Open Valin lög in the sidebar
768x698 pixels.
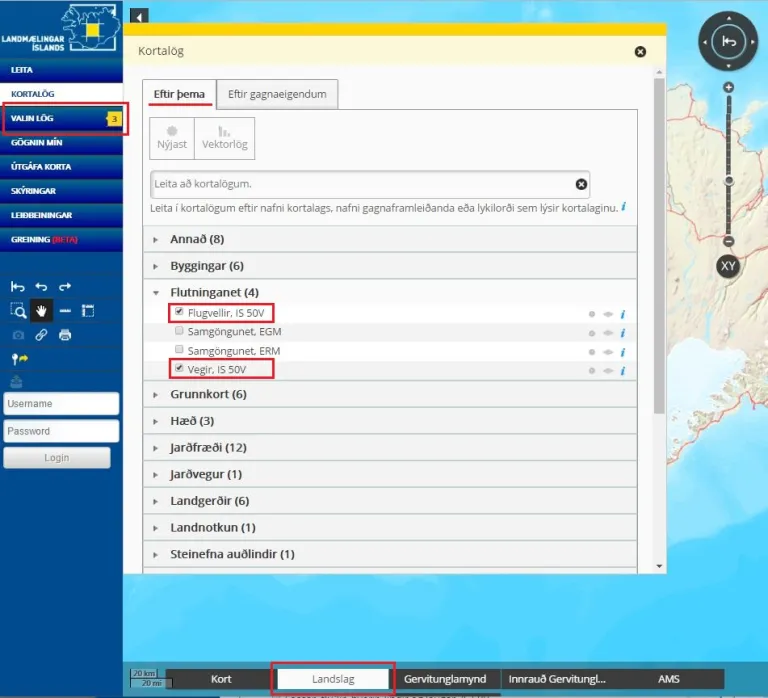(x=32, y=118)
